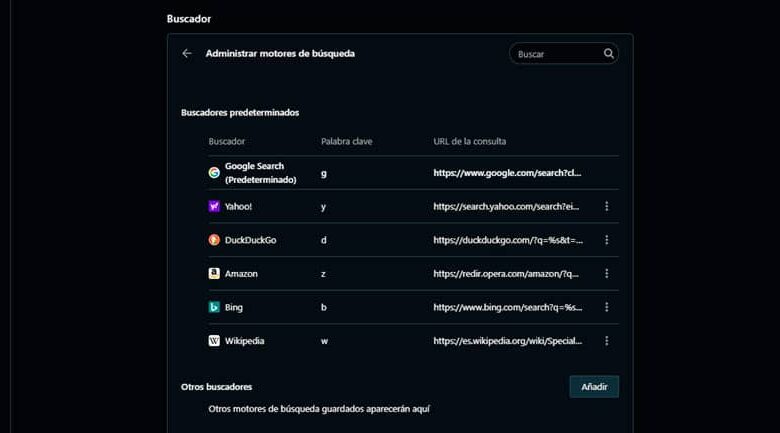
Task: Click the Amazon logo icon
Action: click(214, 274)
